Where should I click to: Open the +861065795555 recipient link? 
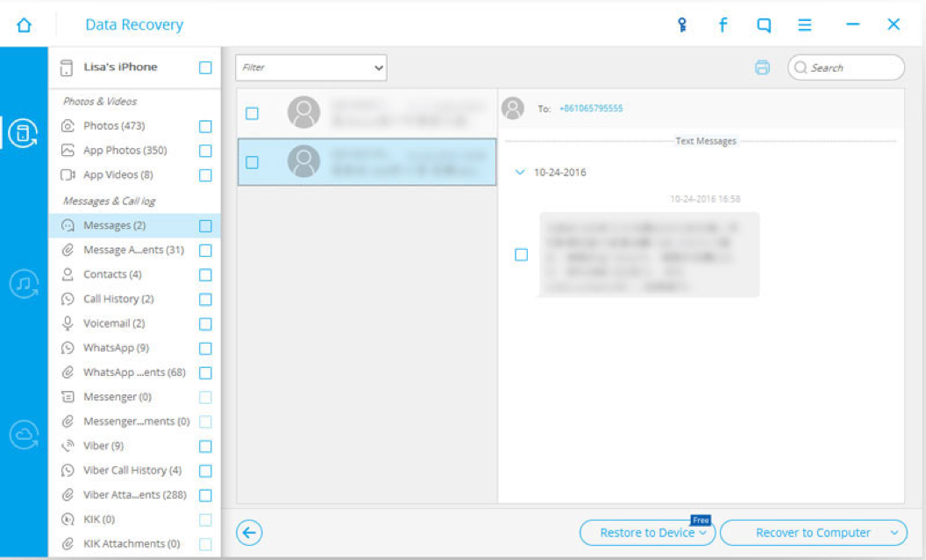pos(590,108)
